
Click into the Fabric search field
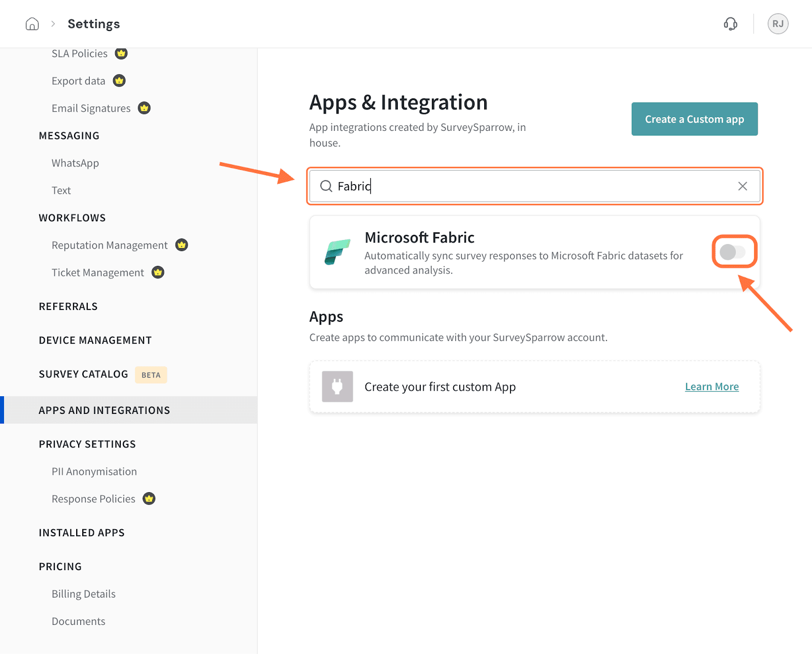(x=533, y=186)
